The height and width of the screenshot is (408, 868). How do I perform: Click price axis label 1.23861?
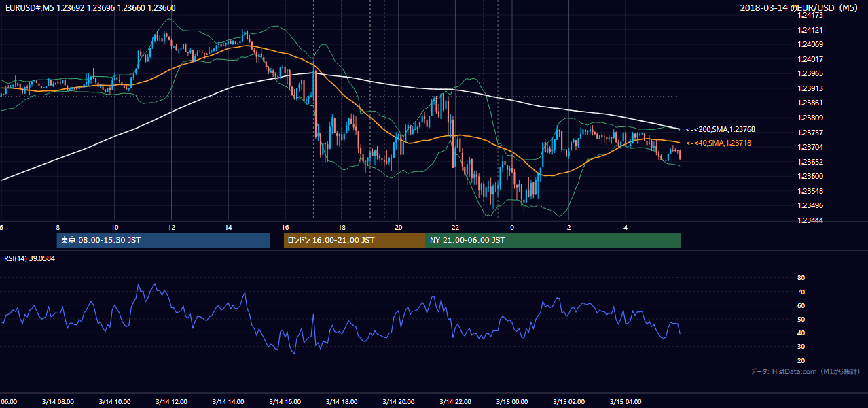coord(811,103)
